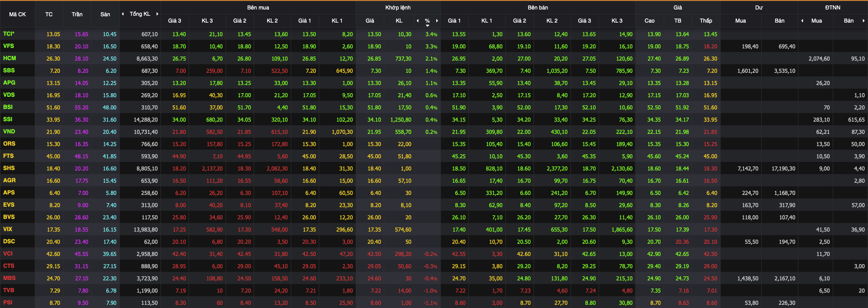This screenshot has width=868, height=308.
Task: Open the CTS ticker in red
Action: tap(9, 266)
